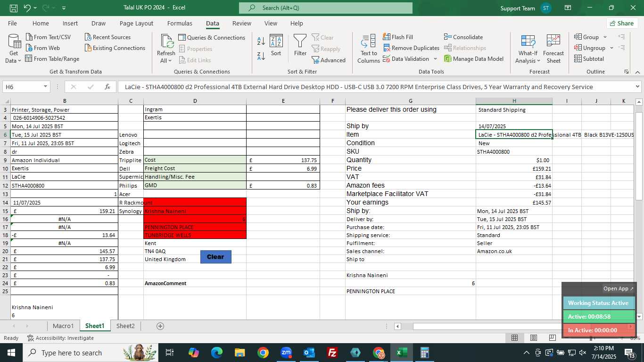Expand the Group dropdown arrow
644x362 pixels.
pyautogui.click(x=604, y=37)
